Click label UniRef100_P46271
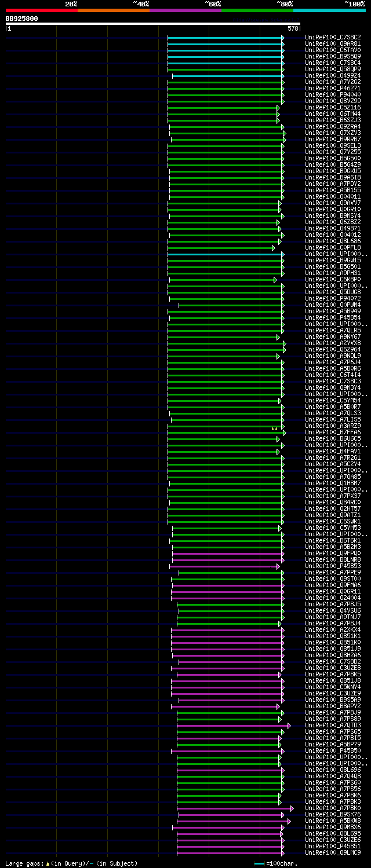The width and height of the screenshot is (371, 868). coord(333,89)
